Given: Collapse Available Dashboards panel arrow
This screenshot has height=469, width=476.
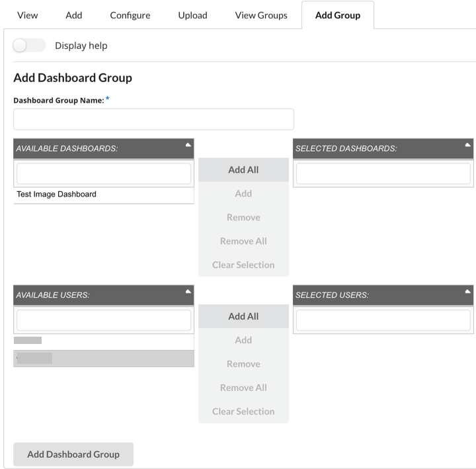Looking at the screenshot, I should point(188,145).
